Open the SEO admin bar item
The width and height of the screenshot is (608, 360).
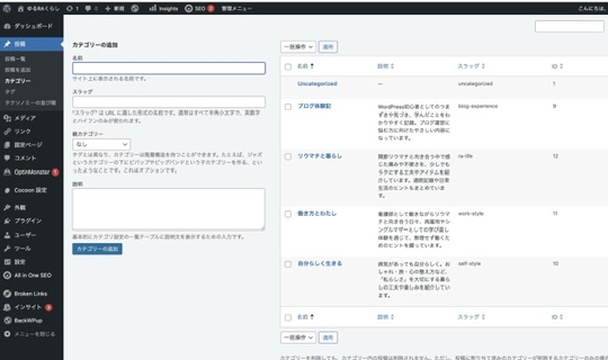199,8
